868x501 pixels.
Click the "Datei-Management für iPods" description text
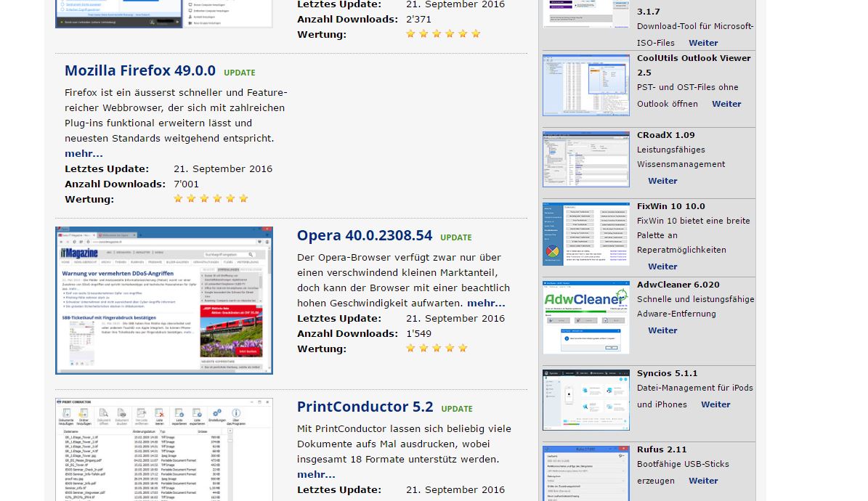click(694, 388)
